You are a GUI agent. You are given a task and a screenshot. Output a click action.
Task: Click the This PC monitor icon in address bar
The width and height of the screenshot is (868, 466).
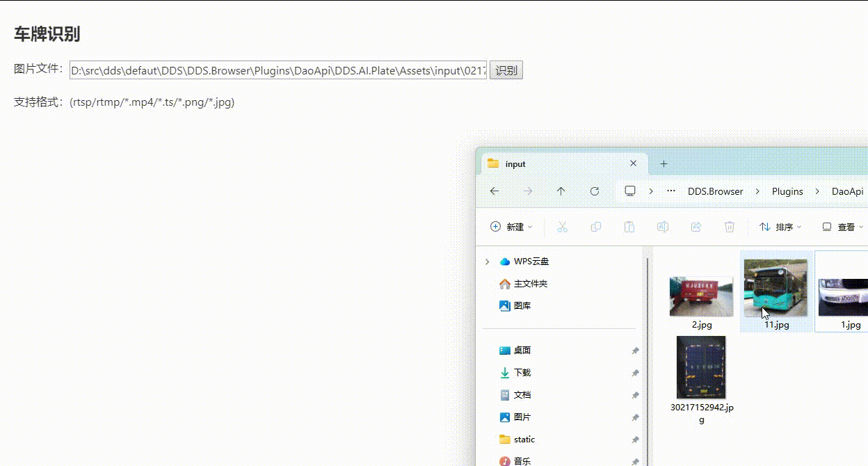coord(630,191)
